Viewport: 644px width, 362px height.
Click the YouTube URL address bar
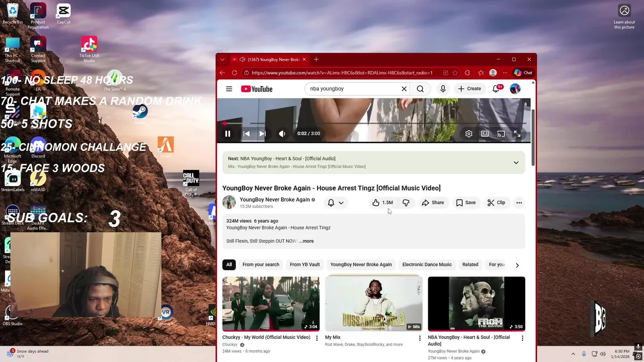click(342, 73)
